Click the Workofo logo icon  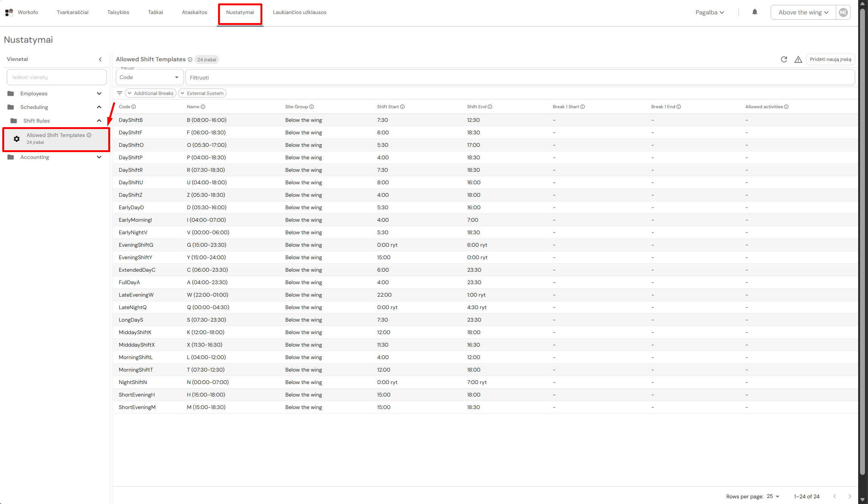pos(9,12)
